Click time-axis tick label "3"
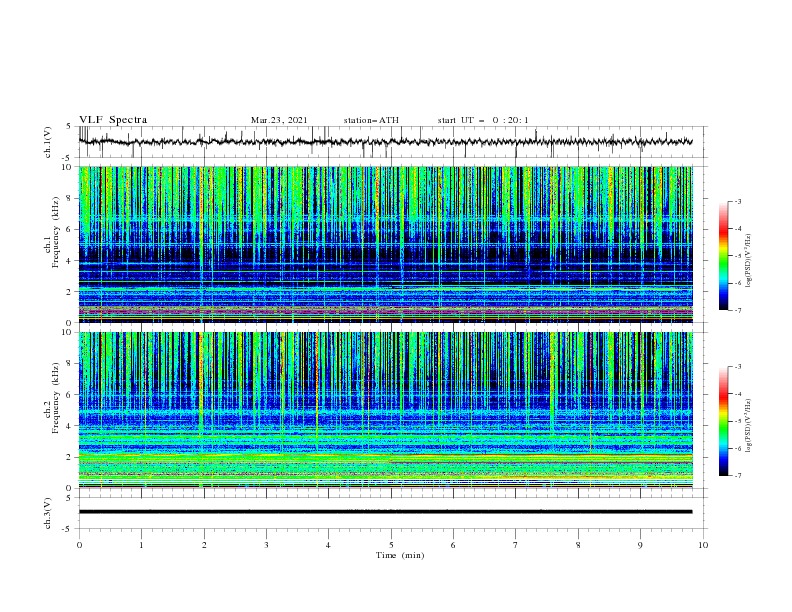 266,545
